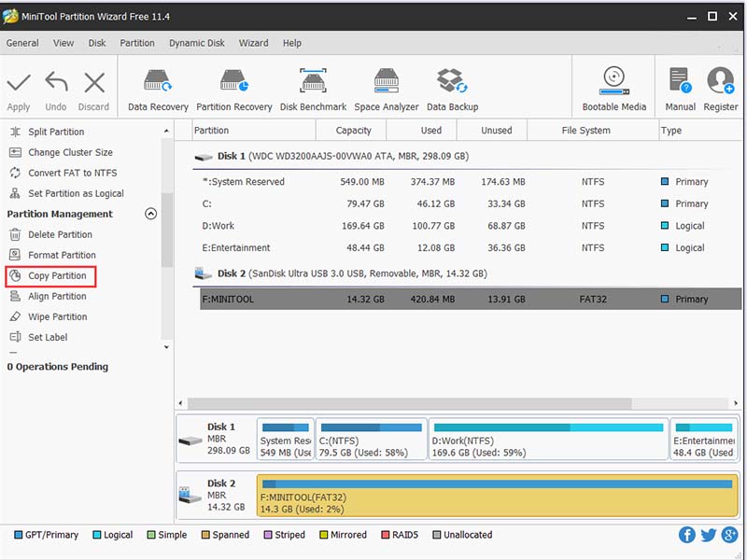Select the E:Entertainment partition row
The height and width of the screenshot is (560, 747).
coord(471,247)
